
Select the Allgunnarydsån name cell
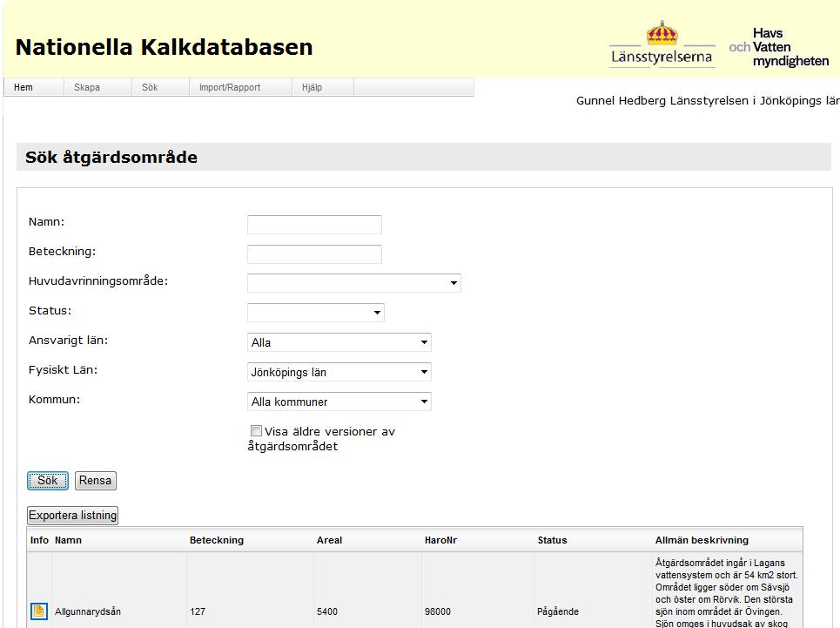[x=88, y=611]
